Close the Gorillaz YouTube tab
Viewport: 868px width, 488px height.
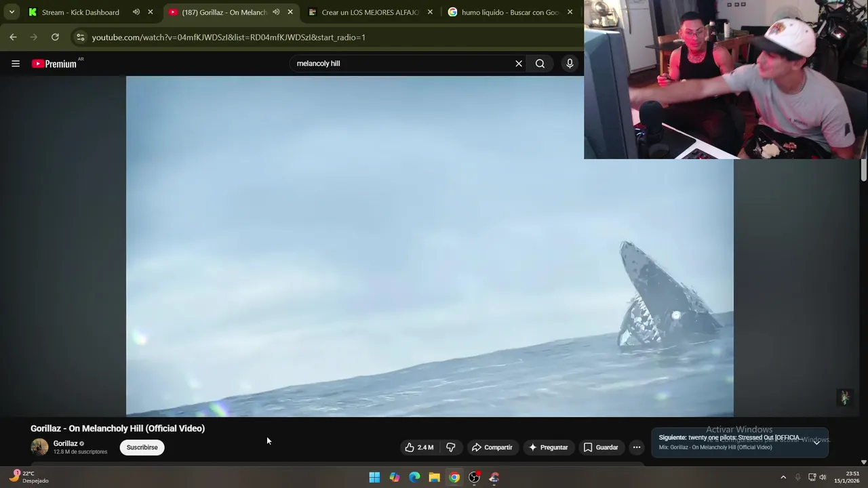pyautogui.click(x=290, y=12)
